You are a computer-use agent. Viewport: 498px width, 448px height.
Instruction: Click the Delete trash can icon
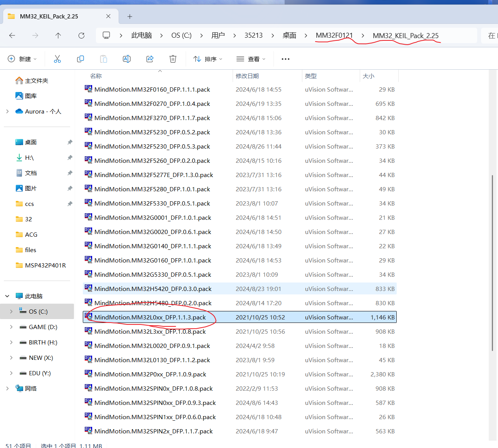[173, 59]
